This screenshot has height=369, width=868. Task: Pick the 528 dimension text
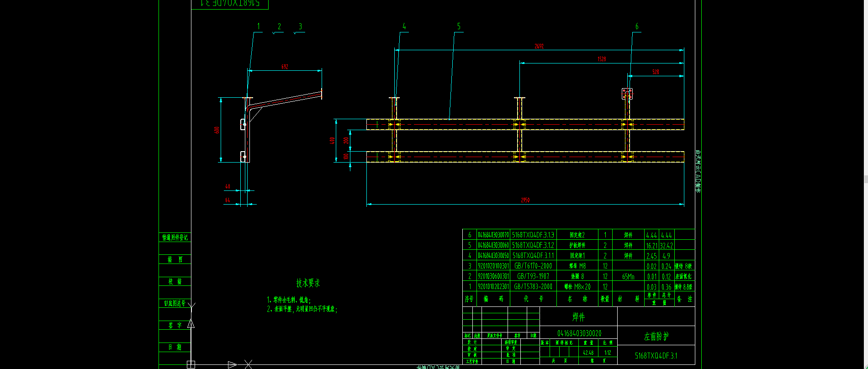click(x=656, y=72)
